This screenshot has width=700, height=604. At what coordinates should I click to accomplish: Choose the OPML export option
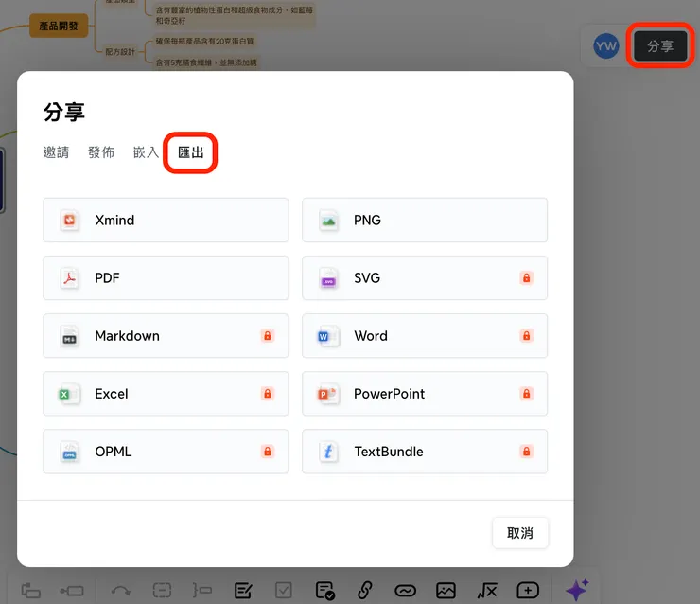[166, 452]
